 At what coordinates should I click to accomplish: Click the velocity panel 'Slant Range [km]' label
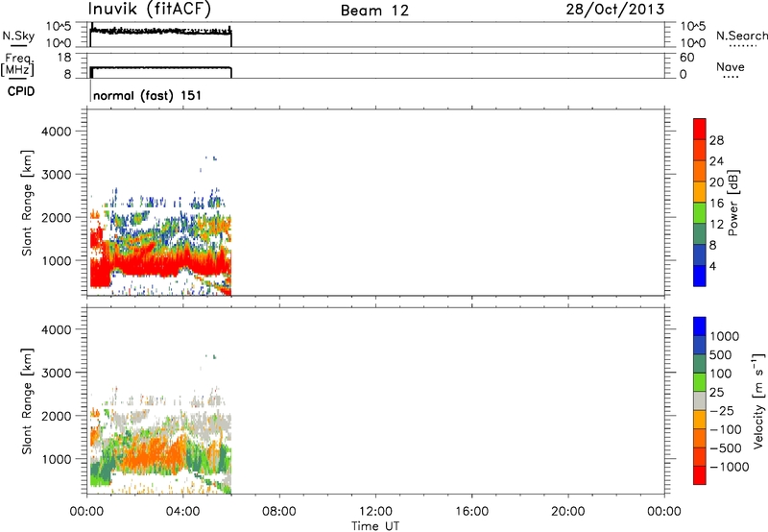pyautogui.click(x=27, y=401)
